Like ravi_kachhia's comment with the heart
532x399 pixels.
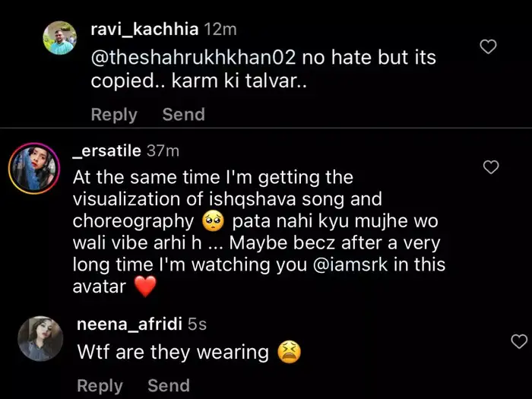click(489, 47)
